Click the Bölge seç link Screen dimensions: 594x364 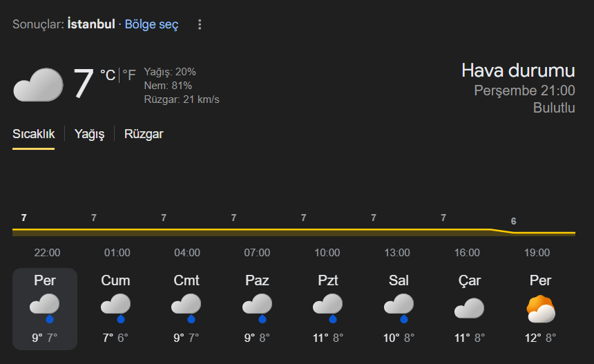click(x=151, y=25)
